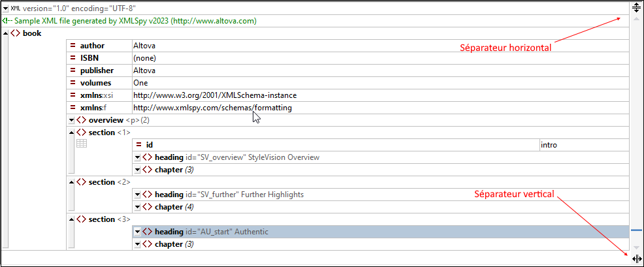Click the scrollbar down arrow
The height and width of the screenshot is (267, 644).
coord(636,247)
